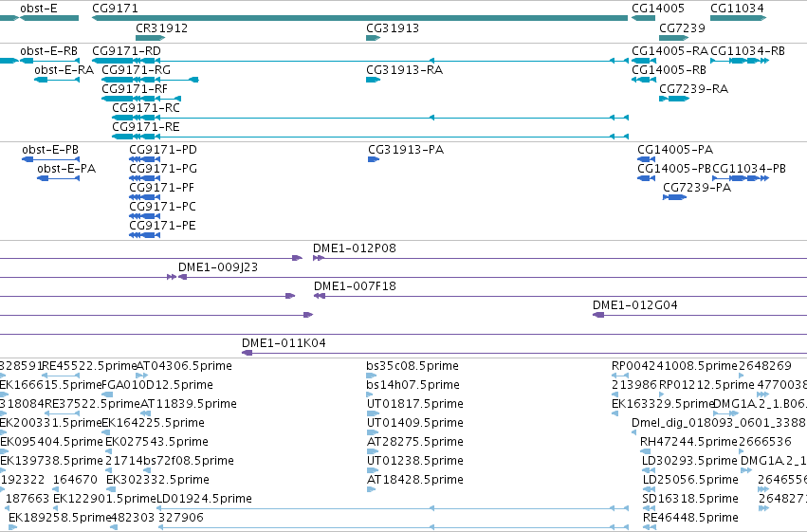The image size is (807, 532).
Task: Open transcript label CG11034-RB
Action: click(x=748, y=51)
